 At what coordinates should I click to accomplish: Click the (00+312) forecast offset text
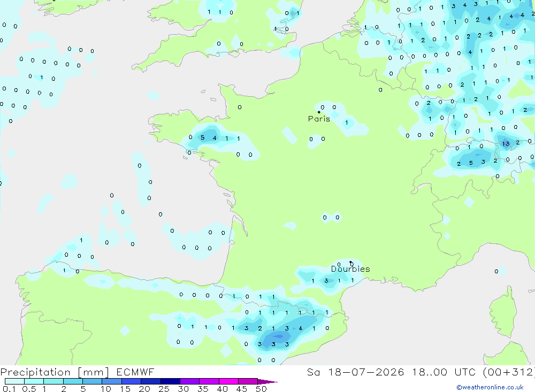point(509,372)
